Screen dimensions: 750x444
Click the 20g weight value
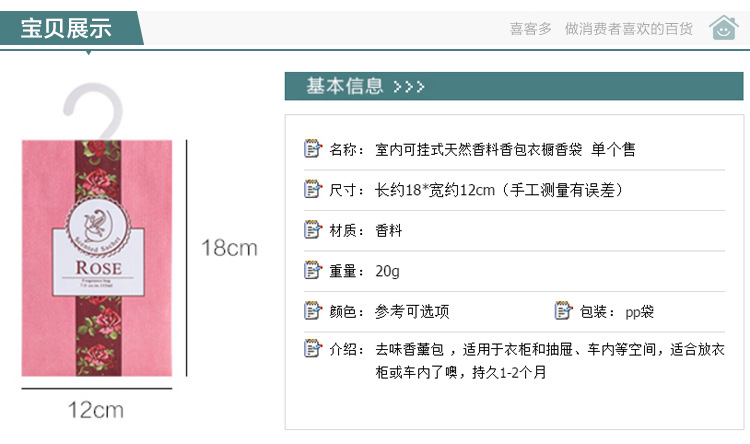pos(387,272)
